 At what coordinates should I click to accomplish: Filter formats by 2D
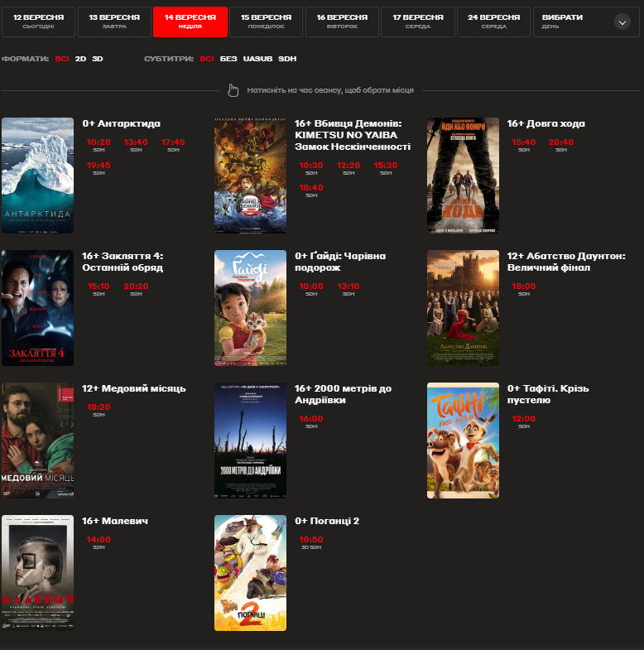point(80,59)
